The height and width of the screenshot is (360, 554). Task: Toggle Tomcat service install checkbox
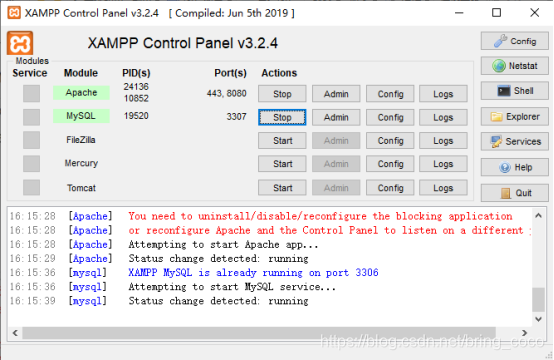pos(31,187)
